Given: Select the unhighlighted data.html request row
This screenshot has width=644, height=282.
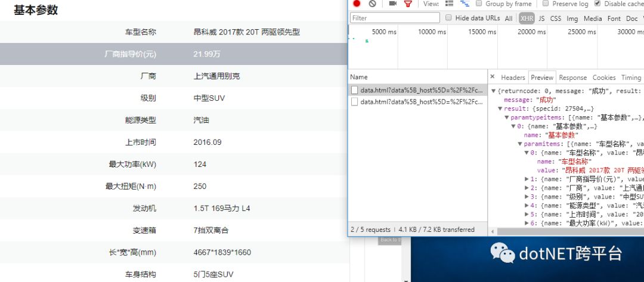Looking at the screenshot, I should coord(417,102).
